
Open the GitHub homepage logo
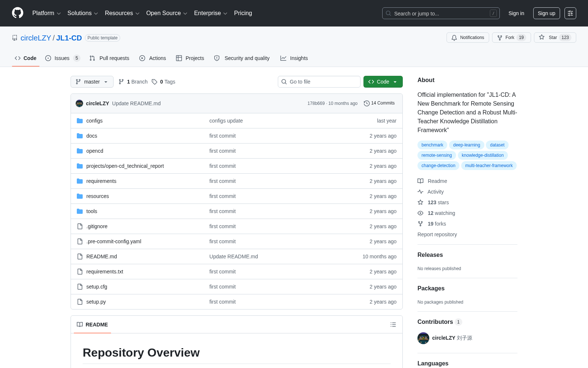[x=18, y=13]
